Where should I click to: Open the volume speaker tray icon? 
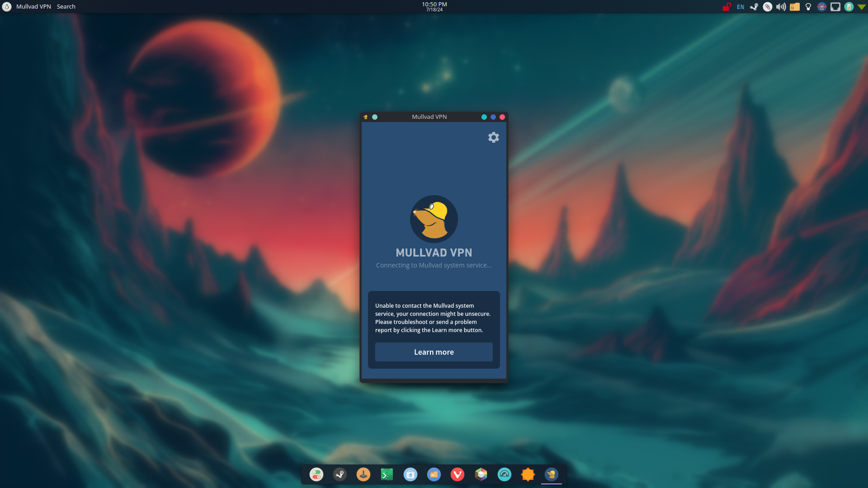click(x=781, y=7)
